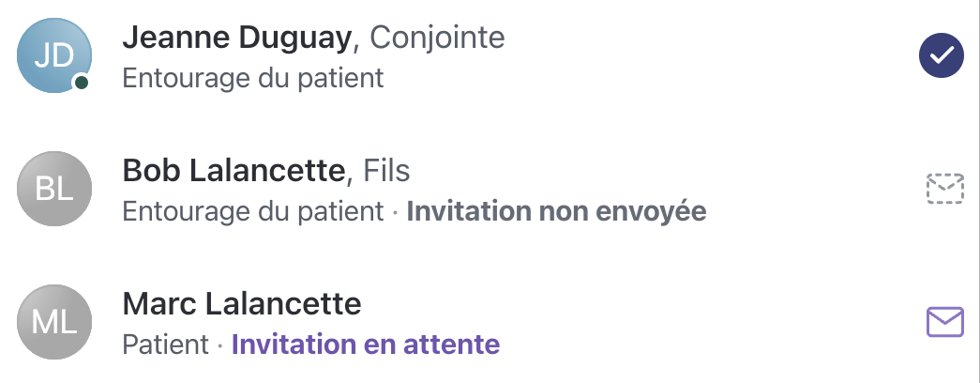Viewport: 980px width, 383px height.
Task: Click the ML avatar circle
Action: [53, 323]
